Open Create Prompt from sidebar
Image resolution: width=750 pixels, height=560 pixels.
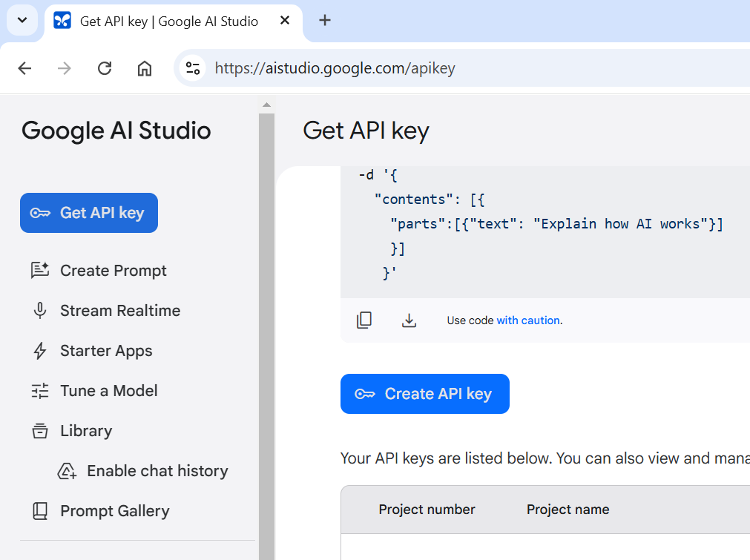click(x=113, y=271)
